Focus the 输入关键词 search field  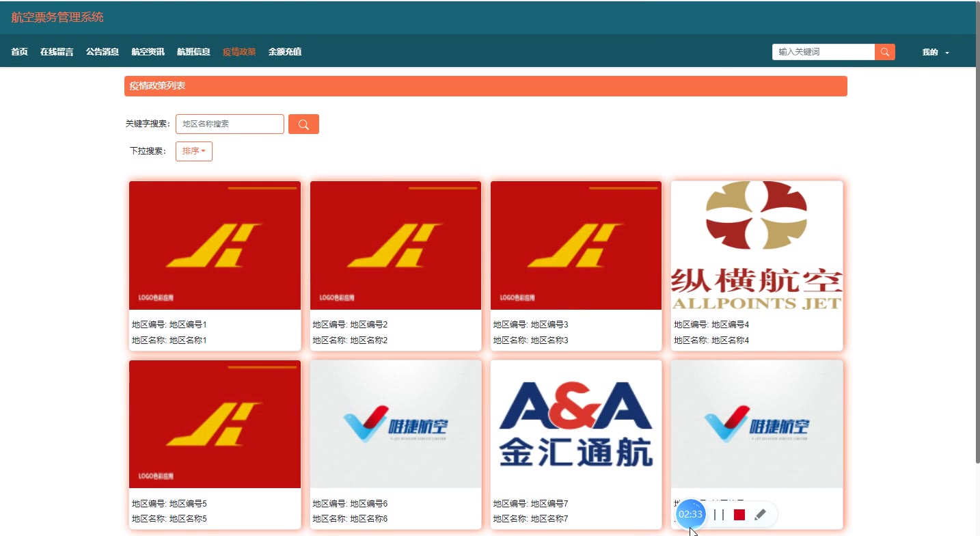(x=824, y=52)
